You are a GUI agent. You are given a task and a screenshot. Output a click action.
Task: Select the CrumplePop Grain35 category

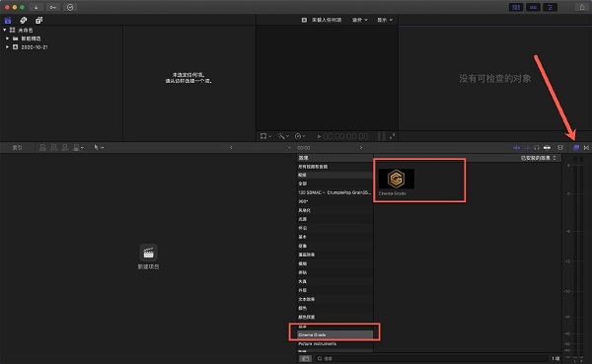tap(334, 192)
